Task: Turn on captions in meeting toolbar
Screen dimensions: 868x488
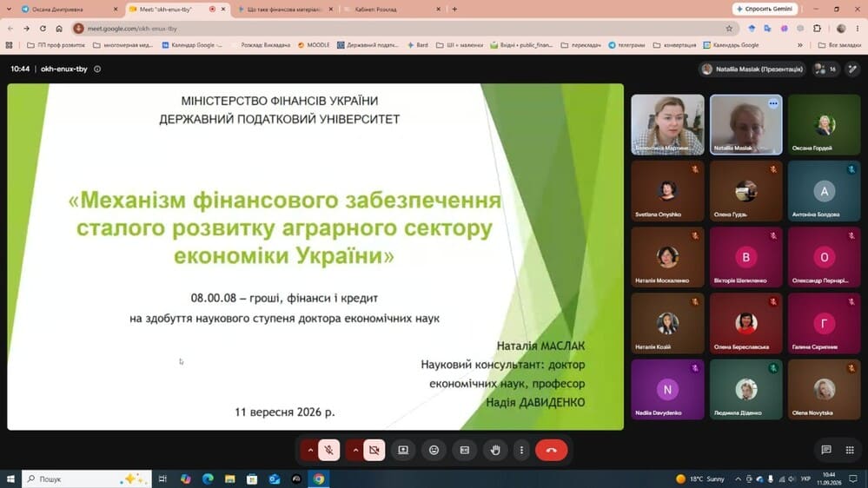Action: pyautogui.click(x=465, y=451)
